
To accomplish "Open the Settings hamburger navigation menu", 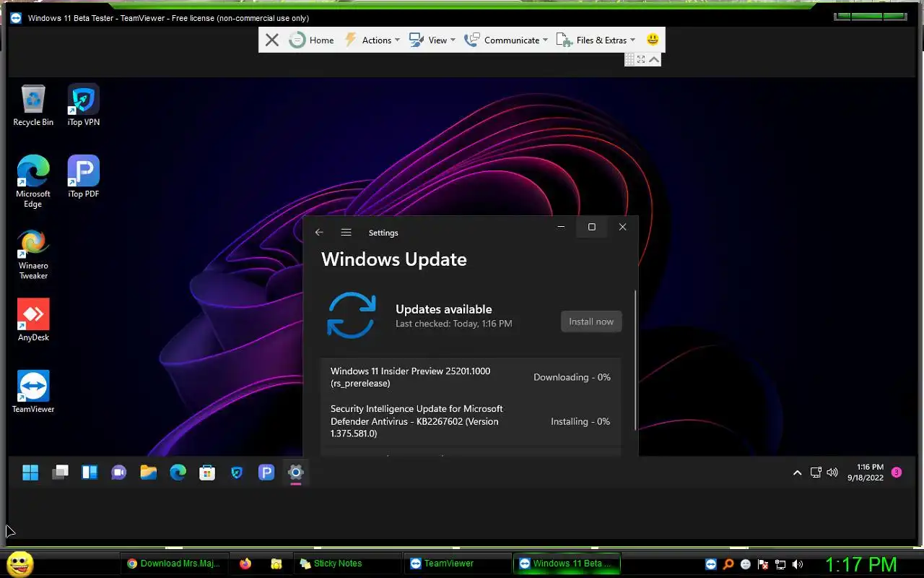I will (x=346, y=233).
